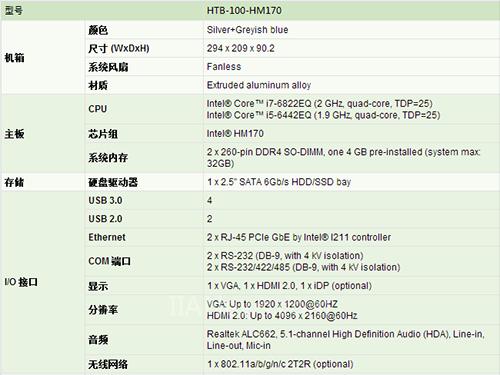Click the model number HTB-100-HM170 header
Image resolution: width=500 pixels, height=375 pixels.
(244, 11)
